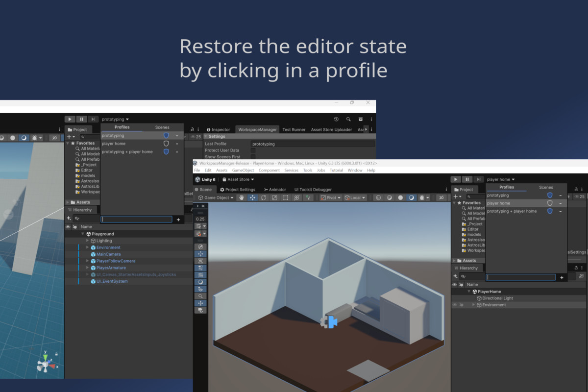The height and width of the screenshot is (392, 588).
Task: Expand PlayerArmature in Playground hierarchy
Action: [87, 268]
